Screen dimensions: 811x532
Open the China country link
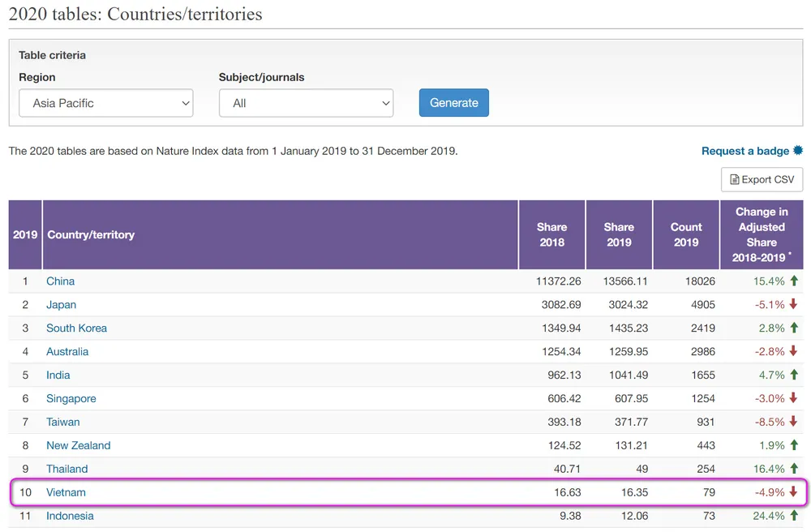pyautogui.click(x=61, y=281)
